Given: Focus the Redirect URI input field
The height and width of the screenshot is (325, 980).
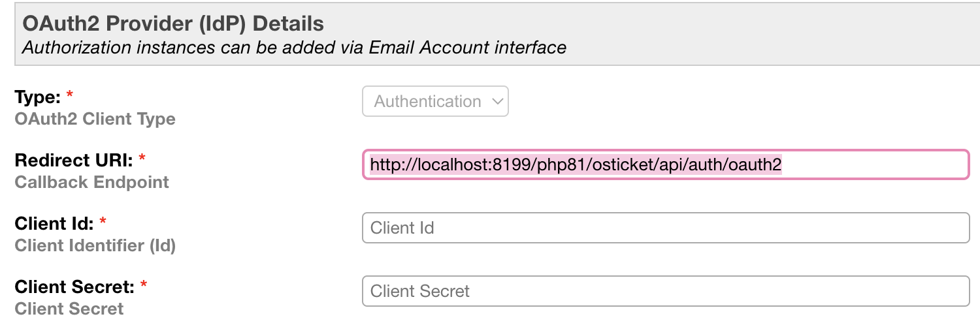Looking at the screenshot, I should pos(666,164).
